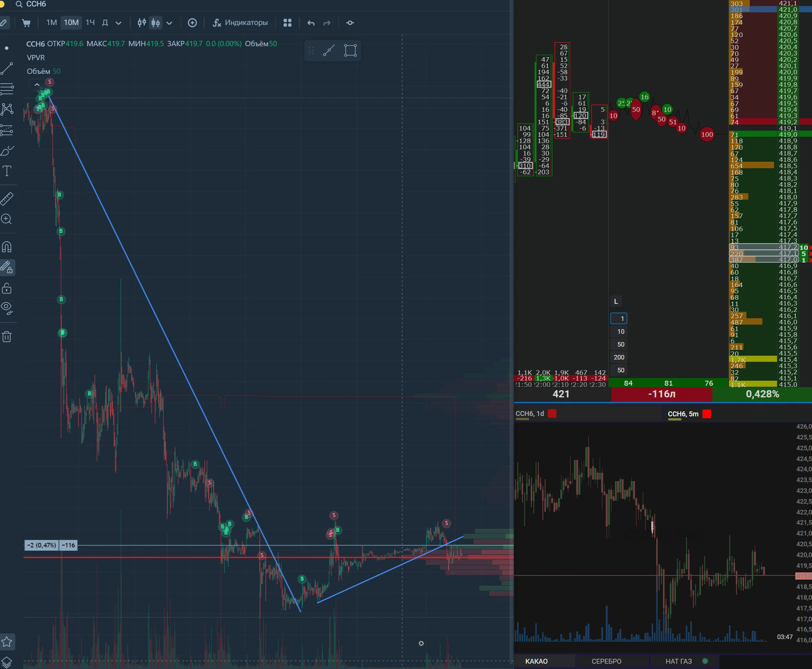
Task: Select the text tool in sidebar
Action: pos(7,171)
